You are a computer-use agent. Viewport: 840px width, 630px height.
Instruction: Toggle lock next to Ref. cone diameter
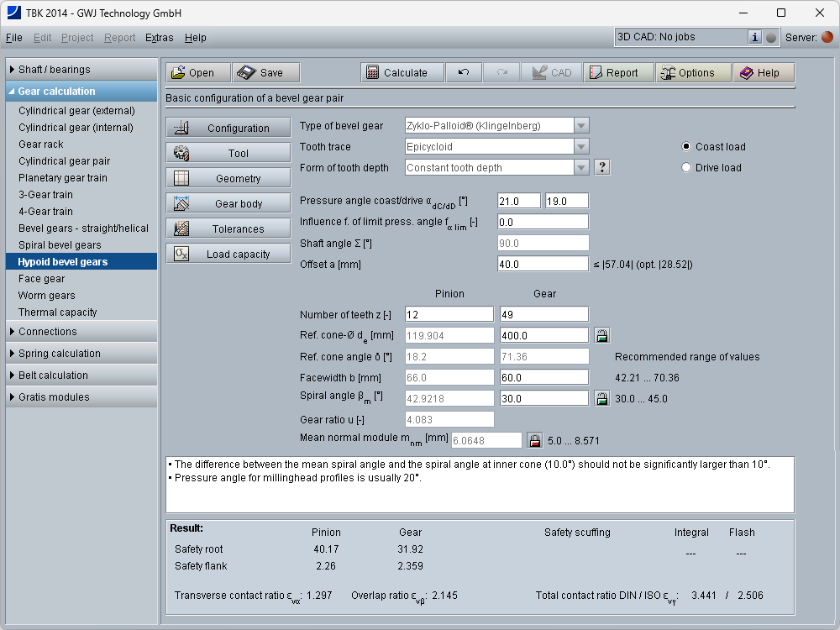(601, 336)
